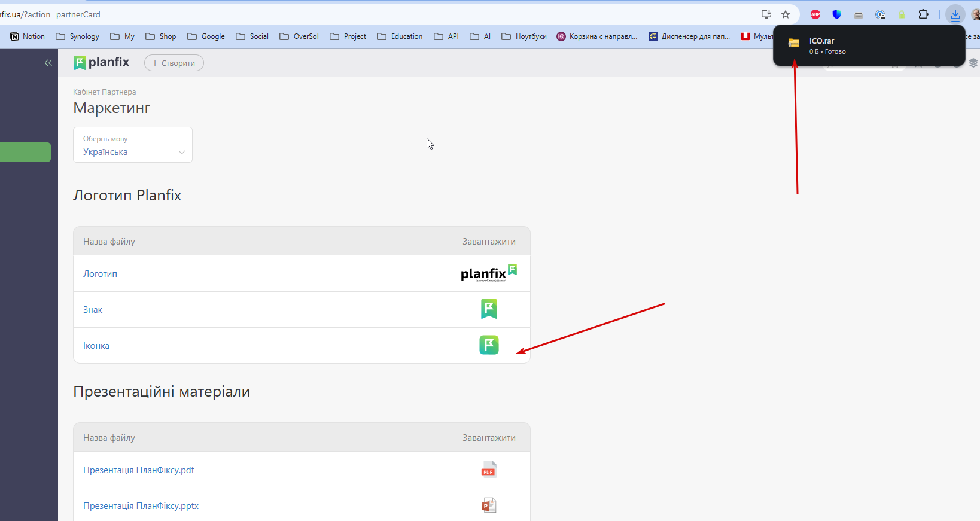Open the Shop bookmarks folder

[x=161, y=36]
